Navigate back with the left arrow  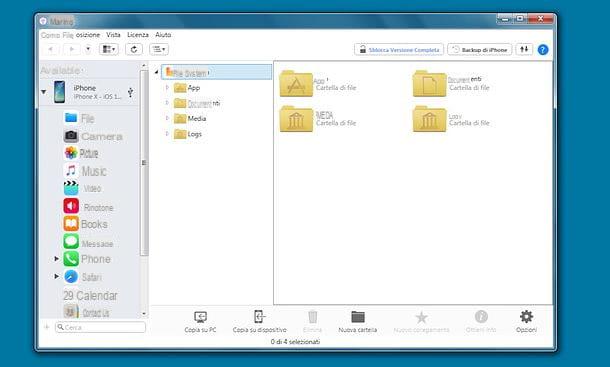50,49
